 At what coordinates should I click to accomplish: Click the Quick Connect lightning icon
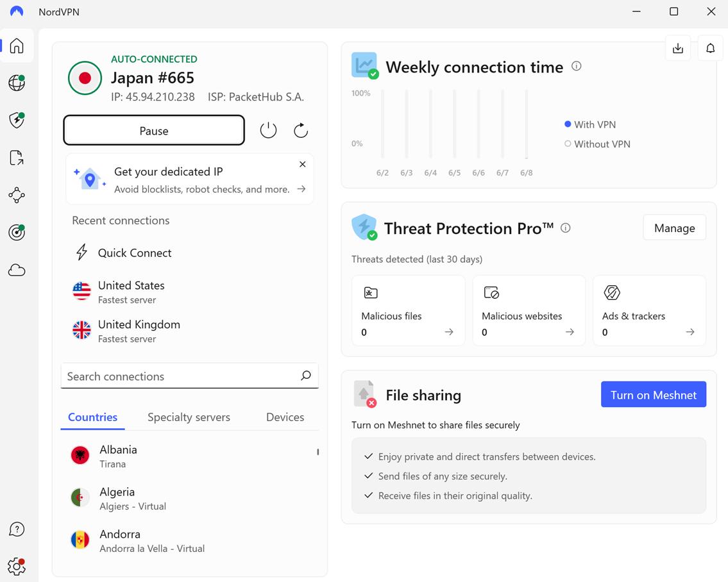point(81,252)
